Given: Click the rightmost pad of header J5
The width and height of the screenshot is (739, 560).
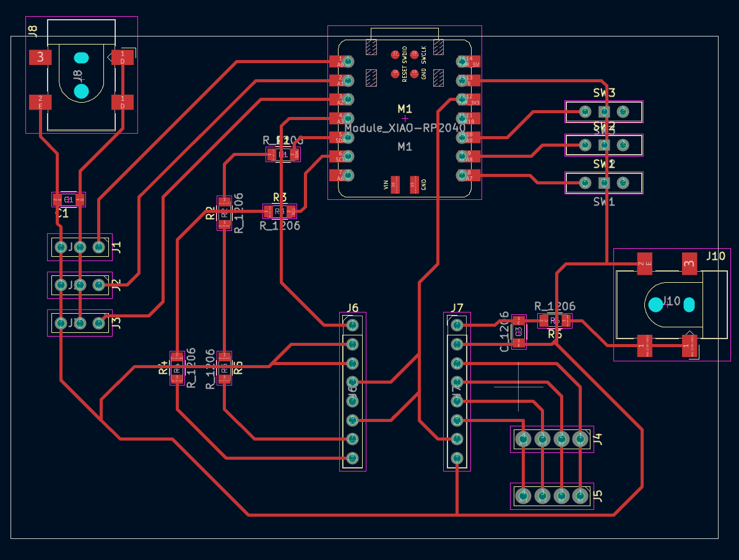Looking at the screenshot, I should tap(580, 496).
